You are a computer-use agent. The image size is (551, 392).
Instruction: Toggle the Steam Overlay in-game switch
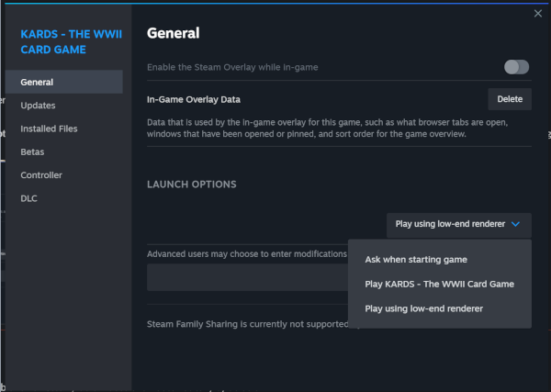click(517, 67)
